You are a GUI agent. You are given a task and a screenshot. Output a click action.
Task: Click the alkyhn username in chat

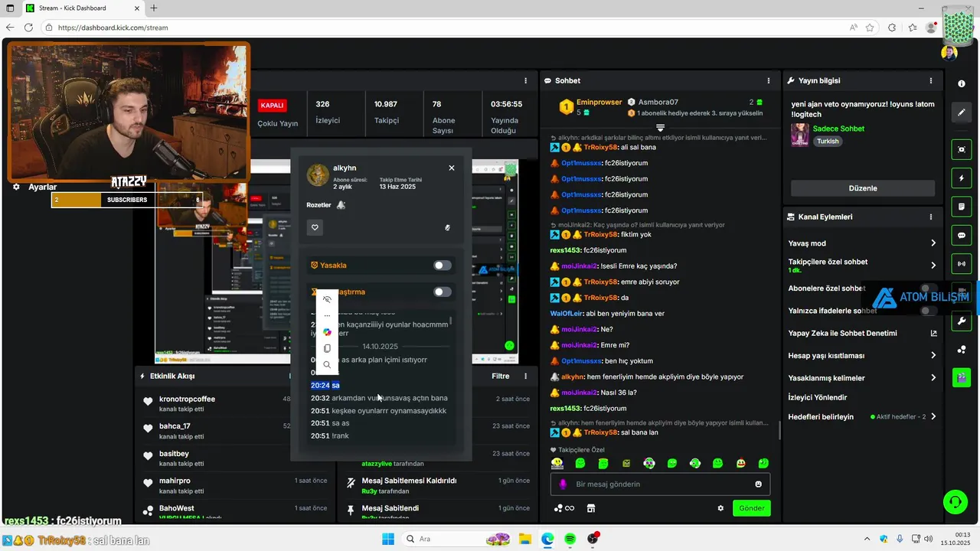pyautogui.click(x=573, y=377)
